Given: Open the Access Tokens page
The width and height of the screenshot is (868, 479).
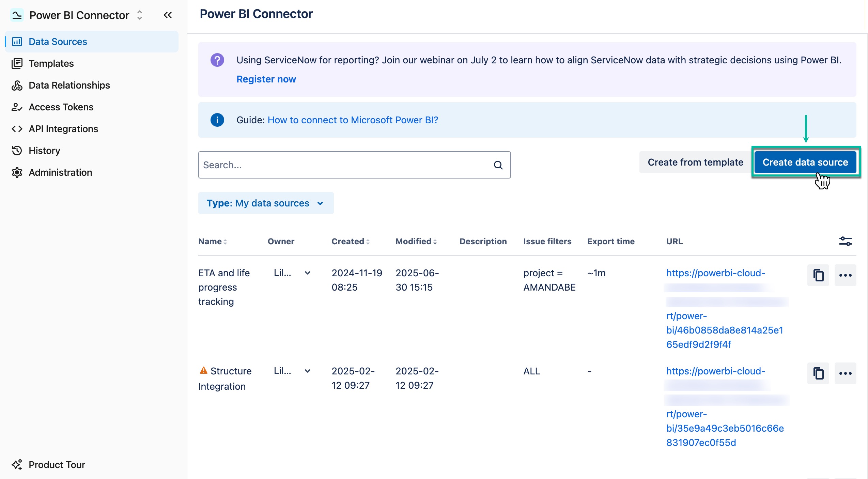Looking at the screenshot, I should (x=61, y=107).
